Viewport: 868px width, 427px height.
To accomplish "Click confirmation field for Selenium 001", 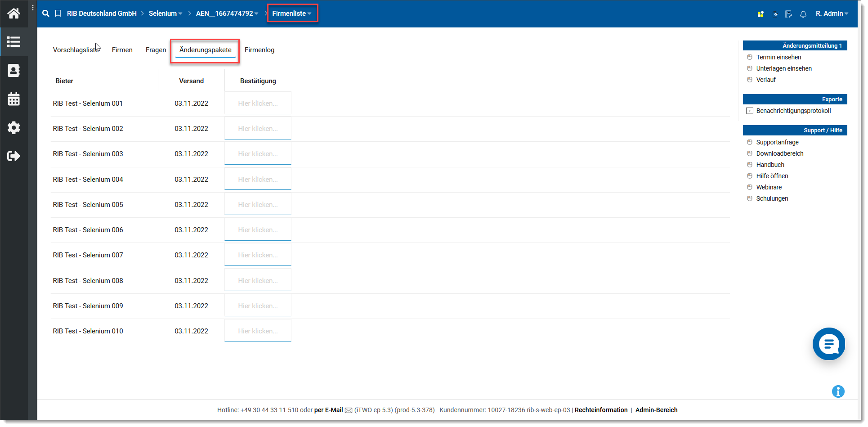I will coord(258,103).
